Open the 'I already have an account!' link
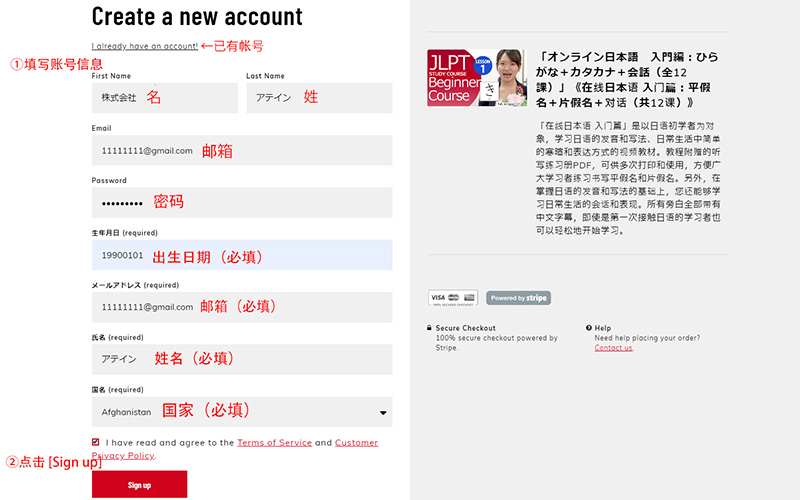This screenshot has width=800, height=500. [144, 46]
